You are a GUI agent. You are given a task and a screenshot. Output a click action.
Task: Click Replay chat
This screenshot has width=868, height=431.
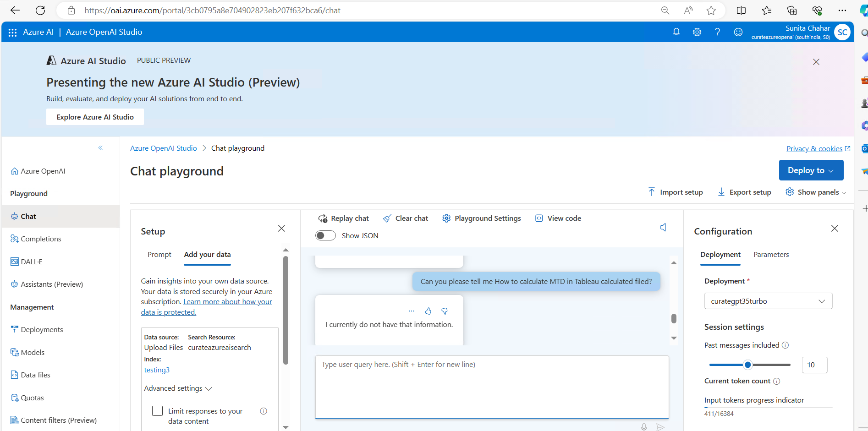(x=343, y=218)
